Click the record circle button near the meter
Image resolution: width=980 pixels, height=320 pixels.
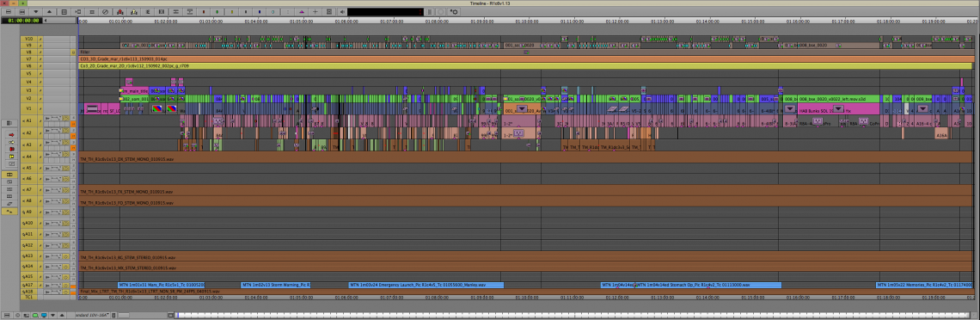click(441, 12)
